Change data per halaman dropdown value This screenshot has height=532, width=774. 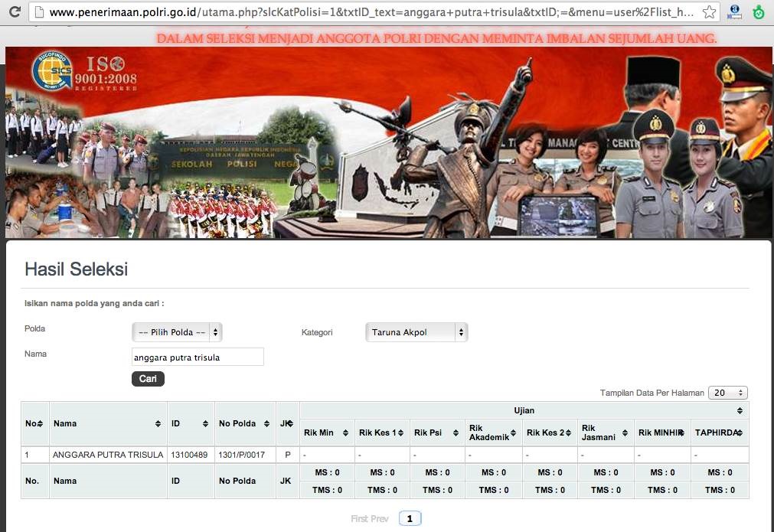727,393
